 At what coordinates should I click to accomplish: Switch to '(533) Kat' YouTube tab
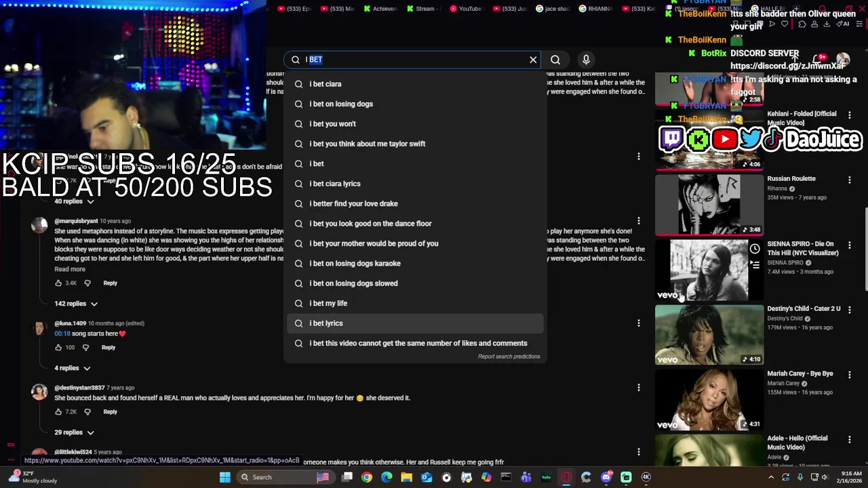pyautogui.click(x=639, y=9)
